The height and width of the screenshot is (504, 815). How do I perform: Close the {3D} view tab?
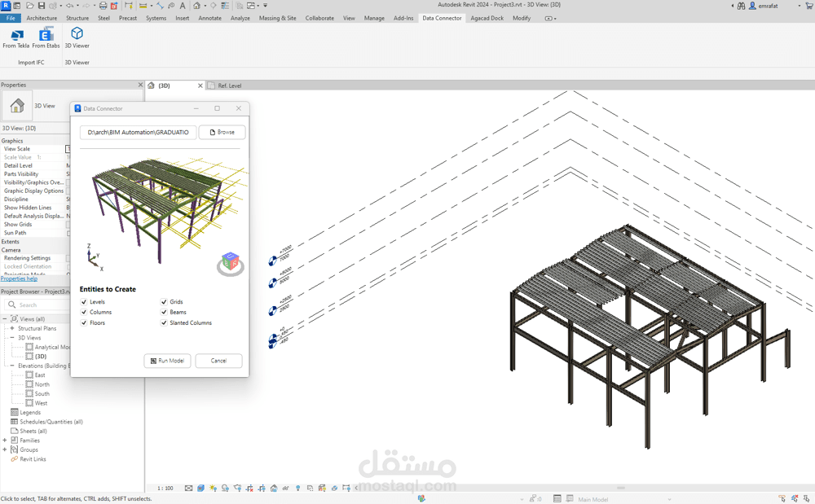coord(200,85)
